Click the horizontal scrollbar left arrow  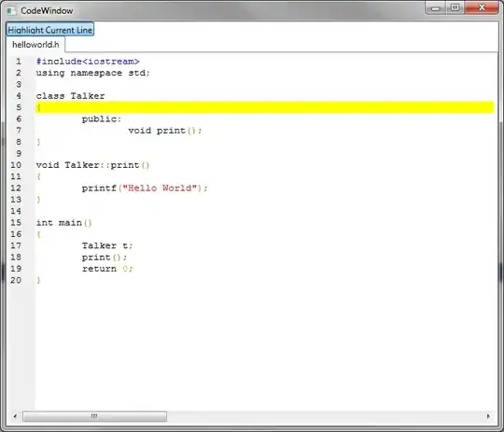point(15,416)
